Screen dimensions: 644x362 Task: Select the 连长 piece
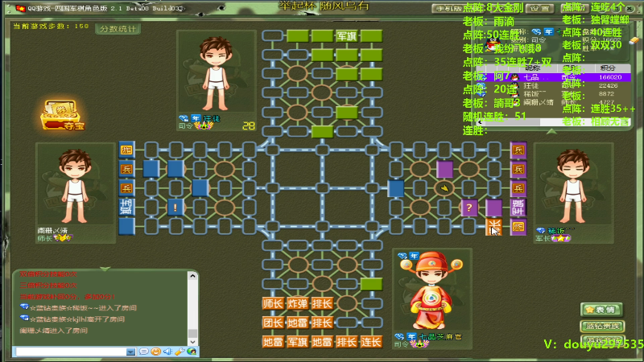[x=371, y=342]
